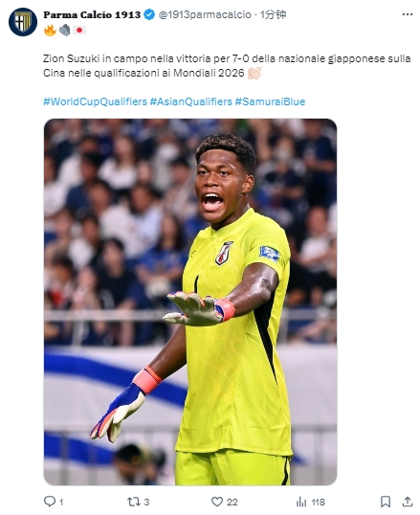Click the blue verified badge
The width and height of the screenshot is (420, 515).
point(149,14)
